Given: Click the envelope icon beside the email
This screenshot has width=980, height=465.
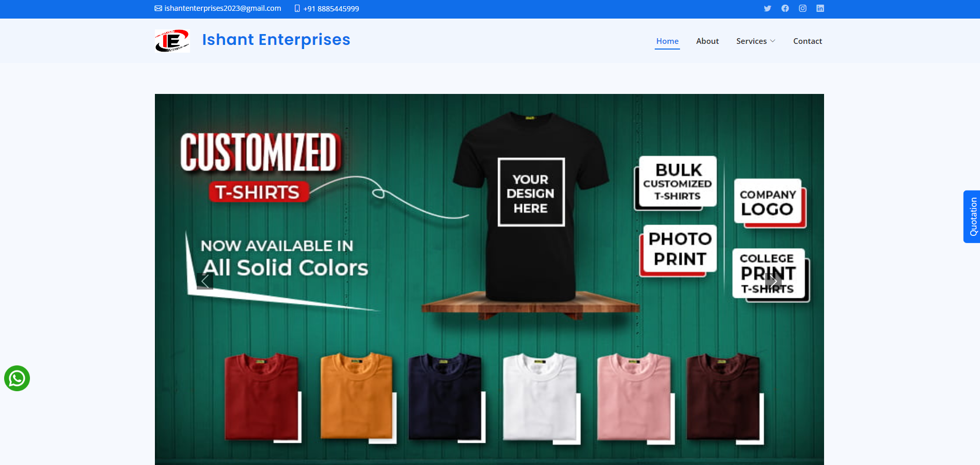Looking at the screenshot, I should (159, 8).
